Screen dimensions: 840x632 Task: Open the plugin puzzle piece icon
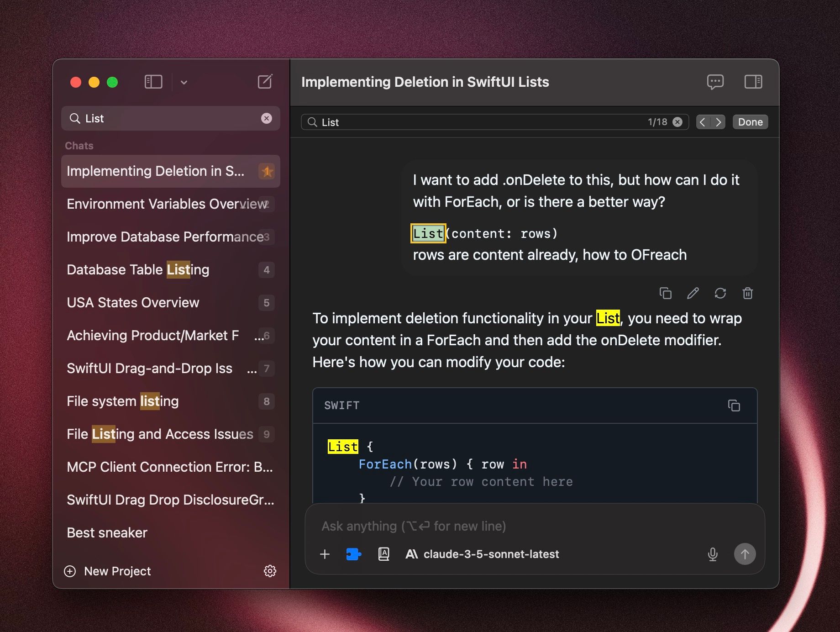pyautogui.click(x=353, y=554)
